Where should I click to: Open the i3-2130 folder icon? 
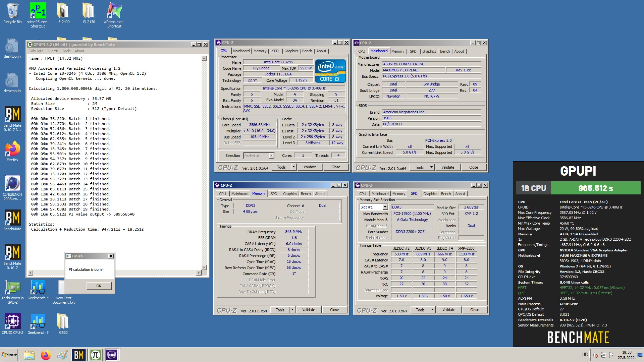click(x=89, y=13)
